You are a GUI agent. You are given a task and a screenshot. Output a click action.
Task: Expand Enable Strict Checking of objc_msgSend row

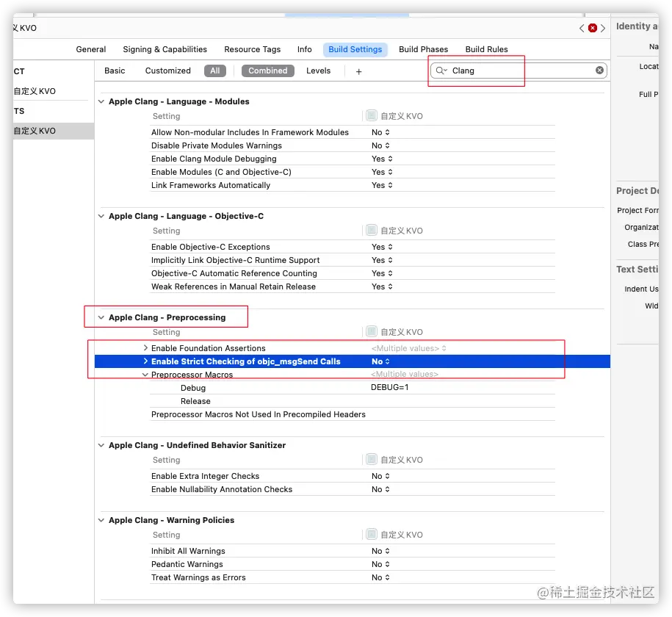coord(145,361)
